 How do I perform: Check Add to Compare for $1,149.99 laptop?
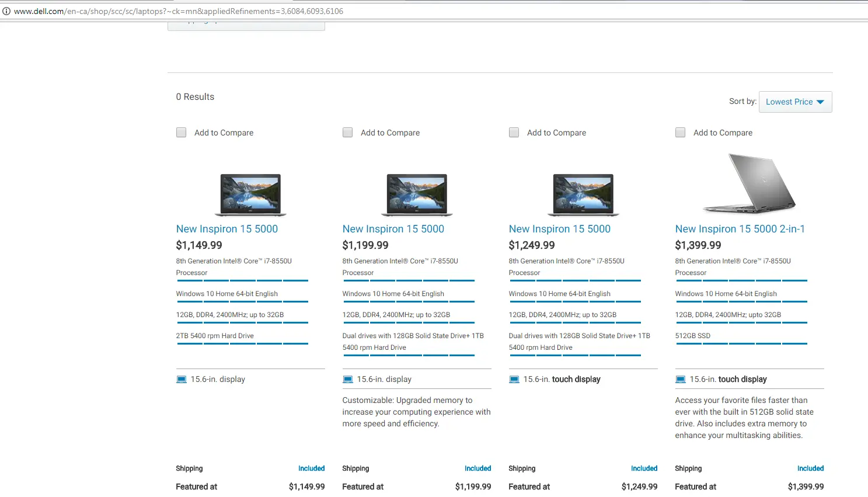[x=182, y=133]
